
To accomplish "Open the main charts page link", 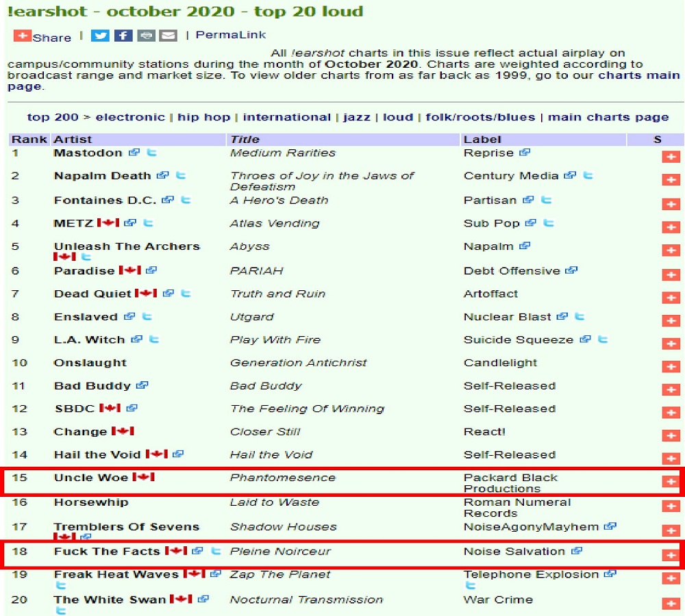I will tap(608, 117).
